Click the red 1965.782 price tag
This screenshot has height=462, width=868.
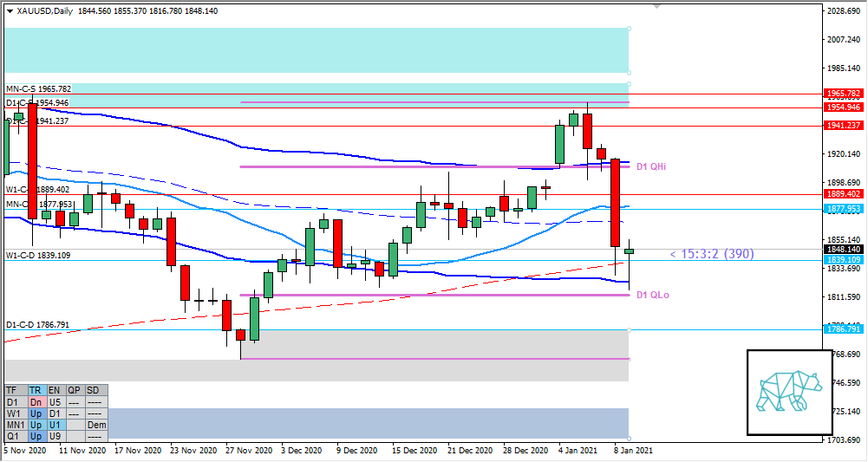click(843, 93)
